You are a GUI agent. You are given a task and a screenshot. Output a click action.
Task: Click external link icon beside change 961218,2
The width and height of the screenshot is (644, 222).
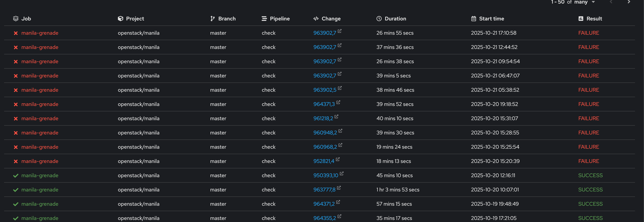coord(336,116)
